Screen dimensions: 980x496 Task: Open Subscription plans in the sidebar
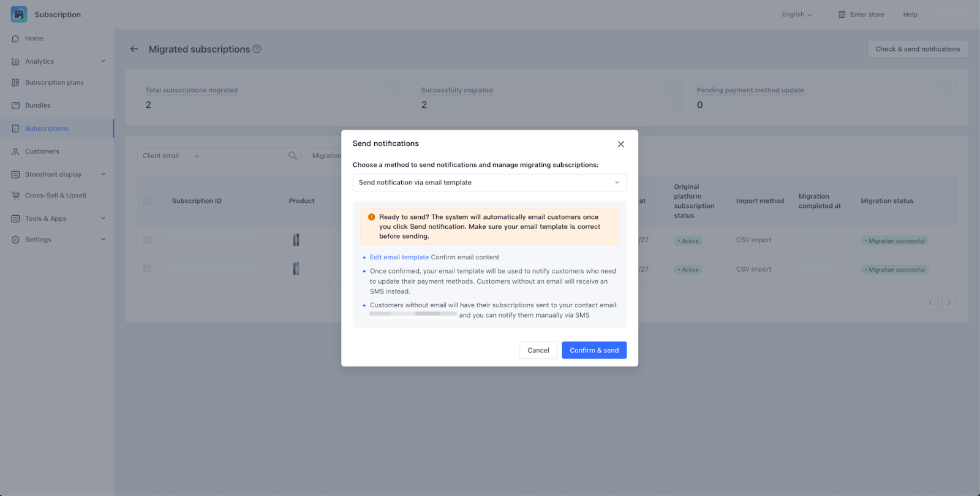pos(54,83)
